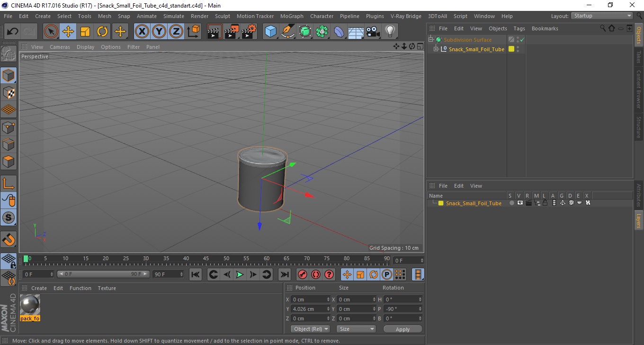Screen dimensions: 644x345
Task: Open Object Manager Tags menu
Action: 519,28
